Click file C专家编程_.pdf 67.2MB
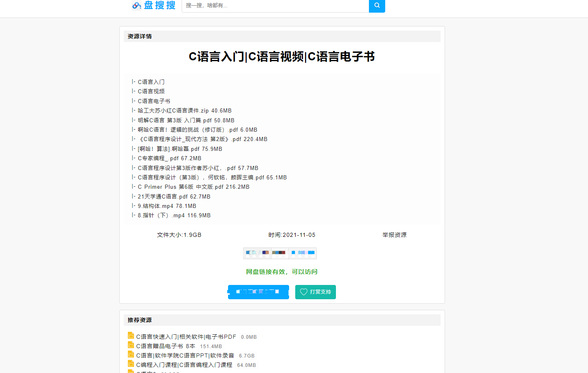The image size is (588, 373). (x=169, y=158)
